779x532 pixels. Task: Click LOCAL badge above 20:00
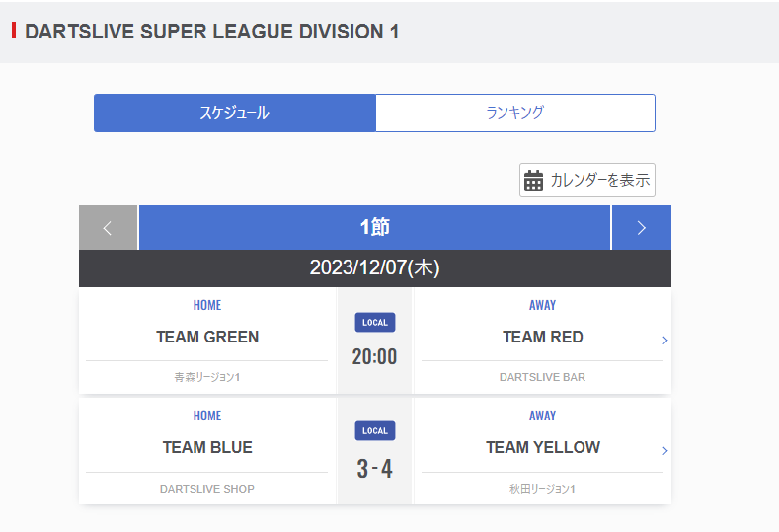coord(375,323)
